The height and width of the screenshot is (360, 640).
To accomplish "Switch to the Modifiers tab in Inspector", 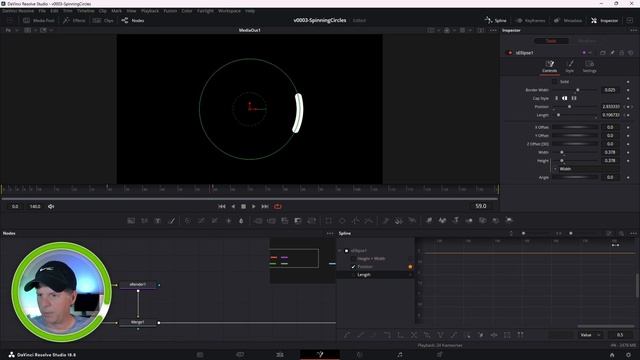I will click(x=587, y=41).
